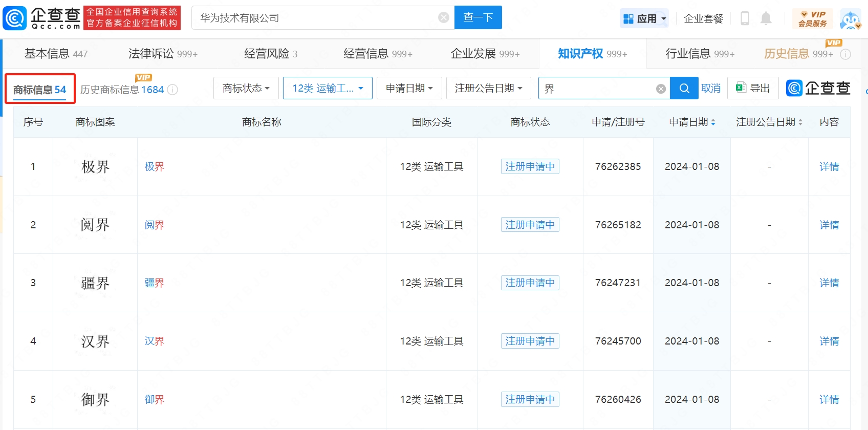868x430 pixels.
Task: Open the Qcc.com logo homepage
Action: tap(42, 18)
